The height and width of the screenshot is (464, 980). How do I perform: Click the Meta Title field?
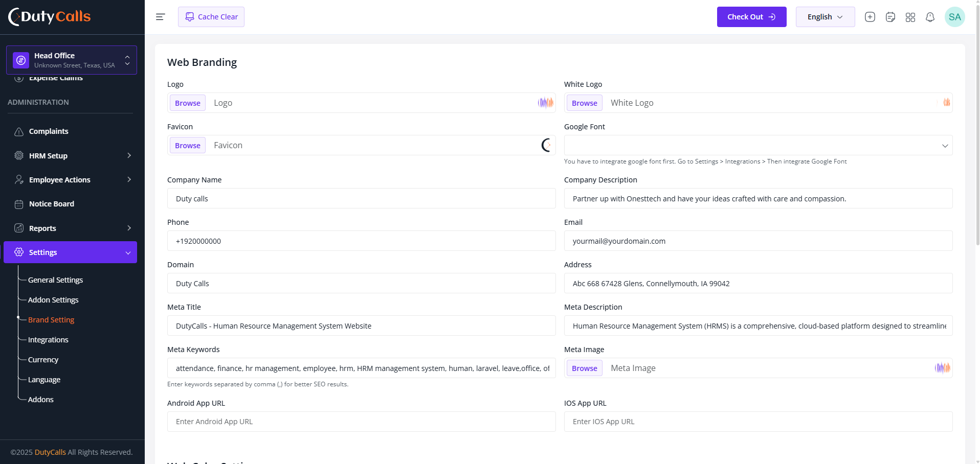pos(361,326)
